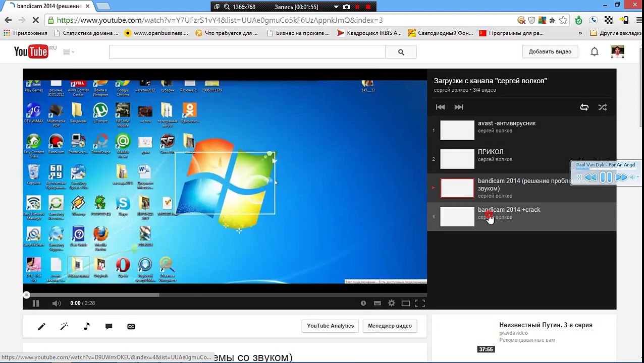Viewport: 644px width, 363px height.
Task: Click the address bar URL
Action: [220, 20]
